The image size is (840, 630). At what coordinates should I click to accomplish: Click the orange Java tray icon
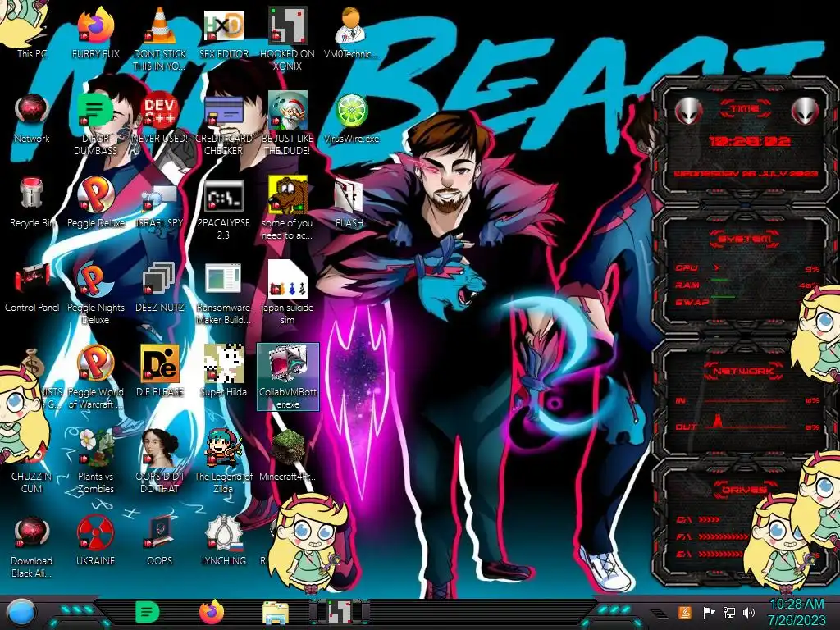point(684,612)
